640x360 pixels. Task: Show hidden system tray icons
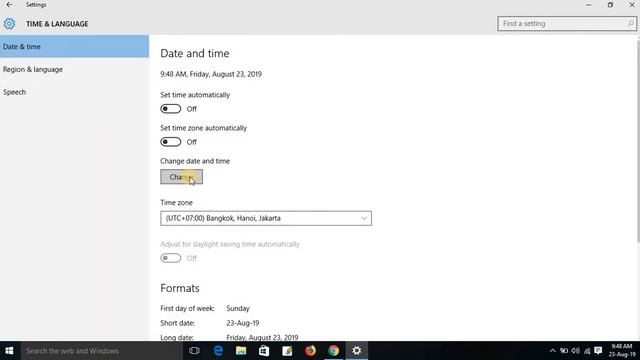(553, 351)
